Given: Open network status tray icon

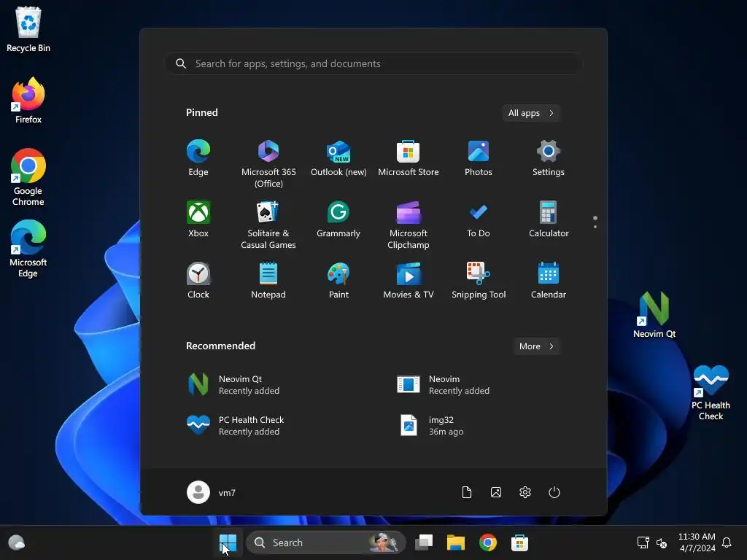Looking at the screenshot, I should point(643,542).
